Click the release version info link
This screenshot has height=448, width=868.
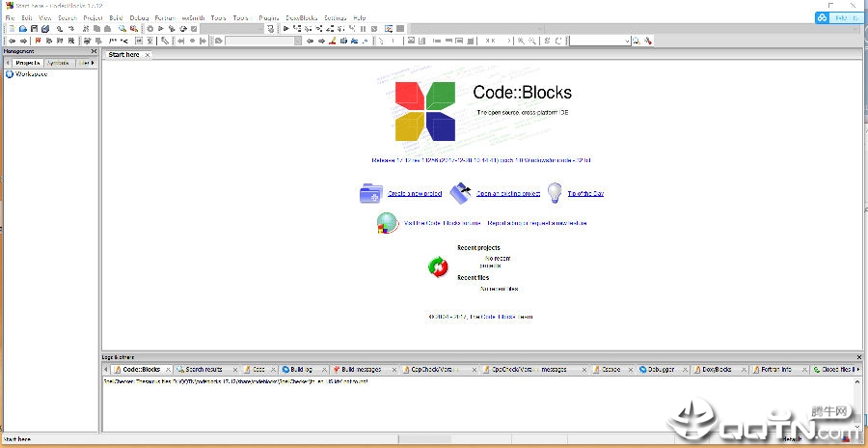(x=481, y=160)
